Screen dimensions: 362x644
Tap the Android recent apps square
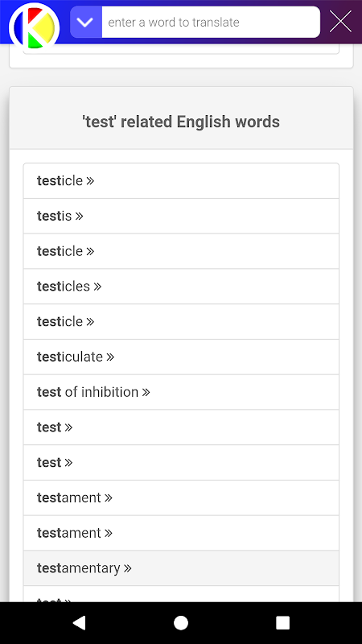pyautogui.click(x=283, y=623)
